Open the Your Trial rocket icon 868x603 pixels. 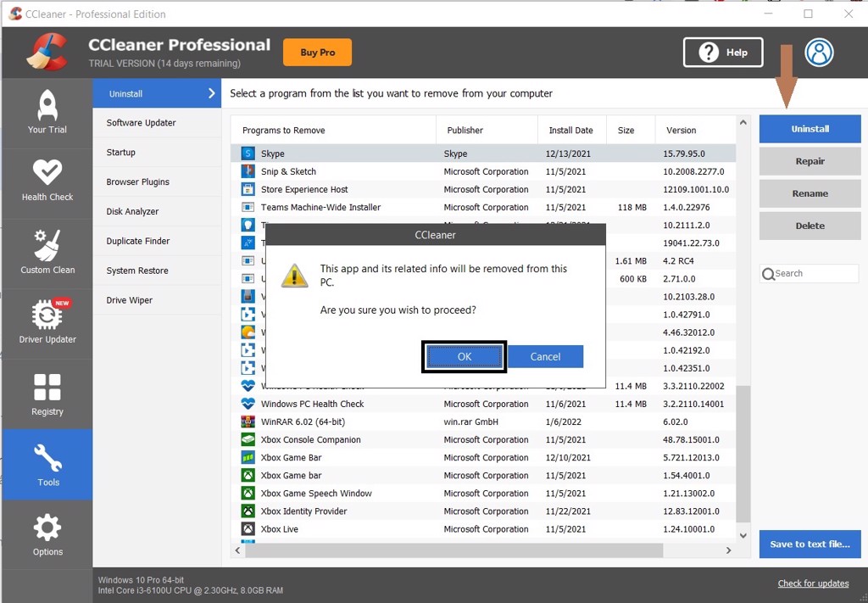coord(47,106)
